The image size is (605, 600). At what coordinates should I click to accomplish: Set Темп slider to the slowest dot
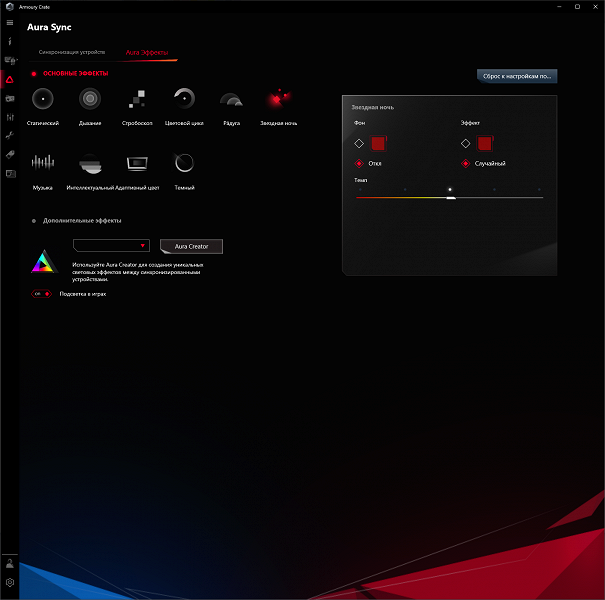tap(360, 189)
